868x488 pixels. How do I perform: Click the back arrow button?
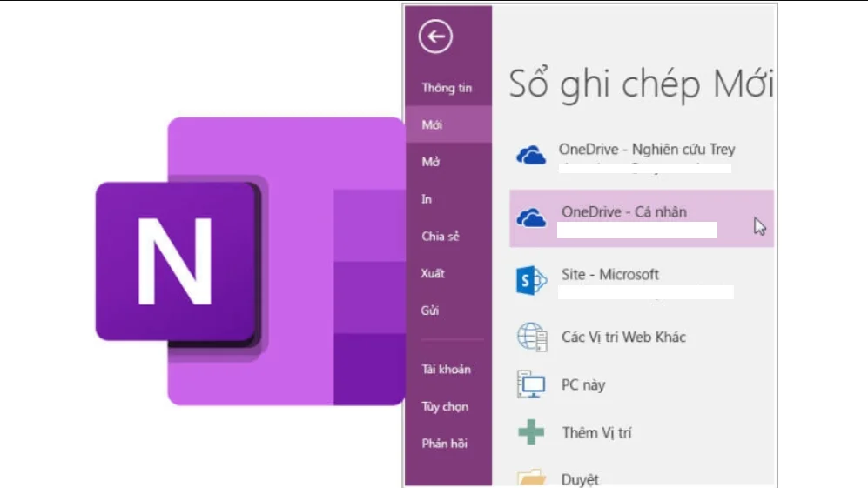(x=435, y=37)
